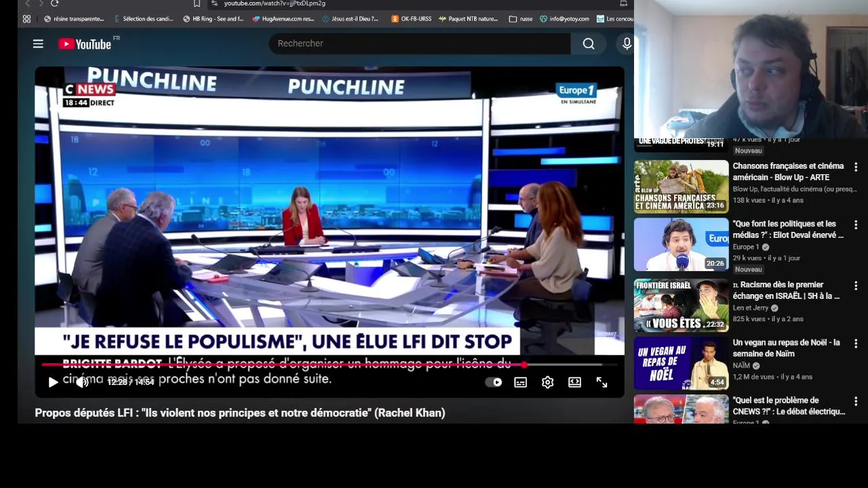Click the progress bar scrubber handle
This screenshot has width=868, height=488.
(x=524, y=365)
